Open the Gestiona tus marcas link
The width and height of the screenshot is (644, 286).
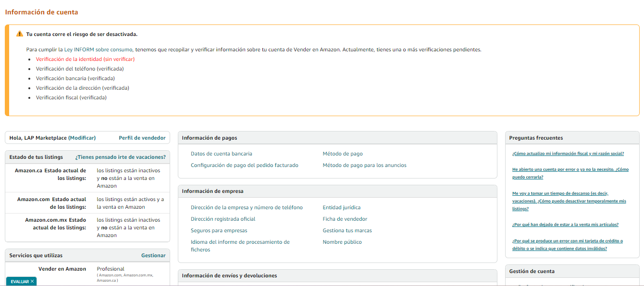tap(347, 230)
